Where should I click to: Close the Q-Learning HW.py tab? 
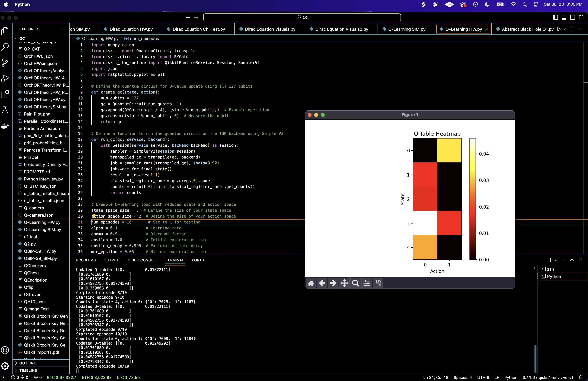pos(486,29)
